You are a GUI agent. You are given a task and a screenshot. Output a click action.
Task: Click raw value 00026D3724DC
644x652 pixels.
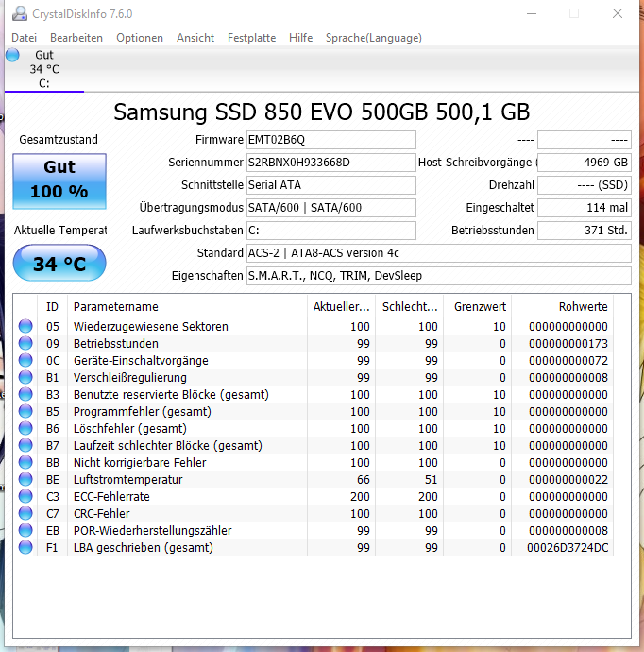[x=568, y=548]
